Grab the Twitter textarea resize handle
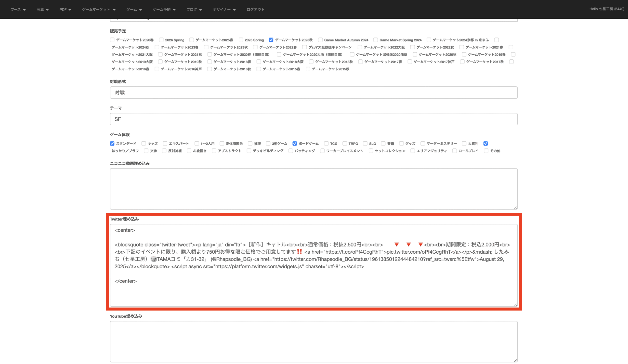 point(515,305)
